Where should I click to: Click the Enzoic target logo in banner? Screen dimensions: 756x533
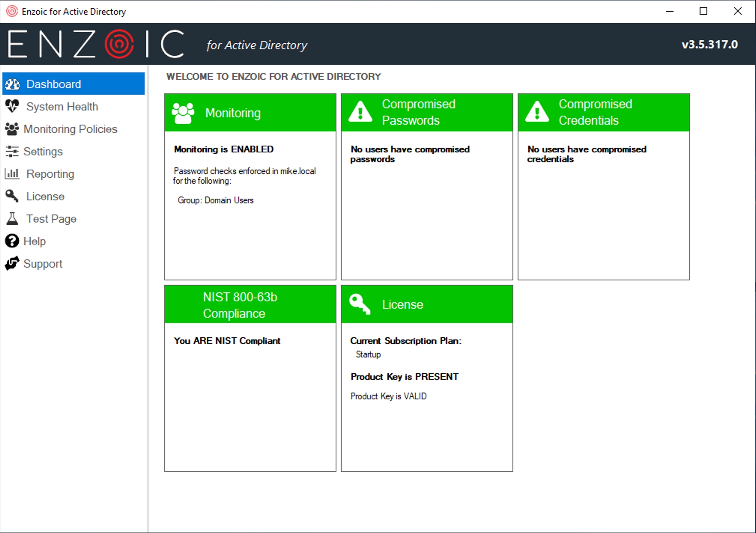tap(119, 44)
